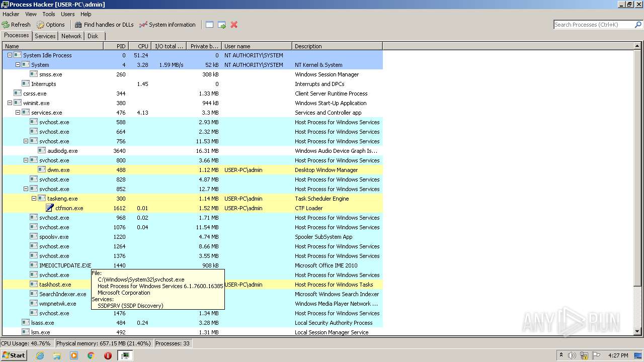This screenshot has width=644, height=362.
Task: Click the Refresh toolbar icon
Action: tap(6, 25)
